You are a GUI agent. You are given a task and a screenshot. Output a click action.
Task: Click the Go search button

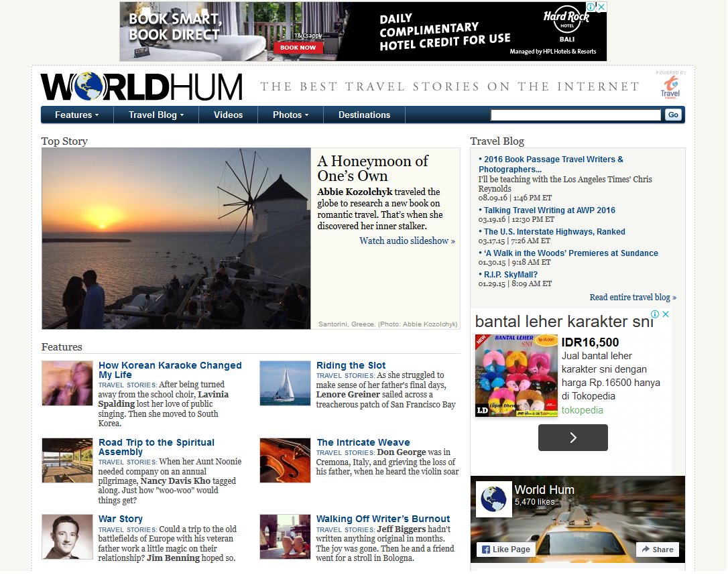[673, 115]
